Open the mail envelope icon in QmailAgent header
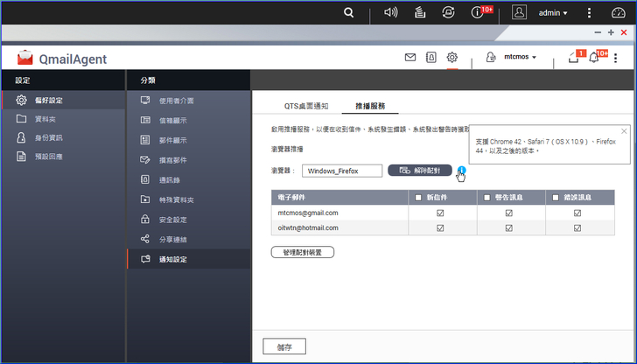Screen dimensions: 637x364 [409, 58]
